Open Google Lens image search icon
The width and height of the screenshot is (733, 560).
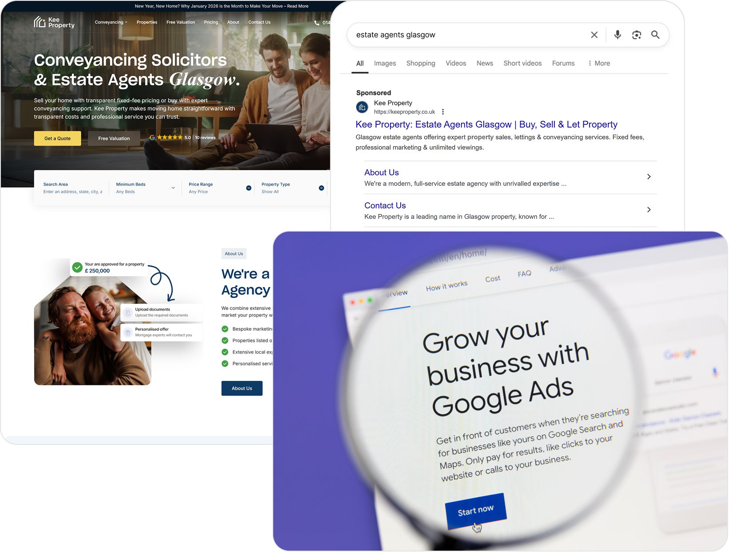[637, 35]
